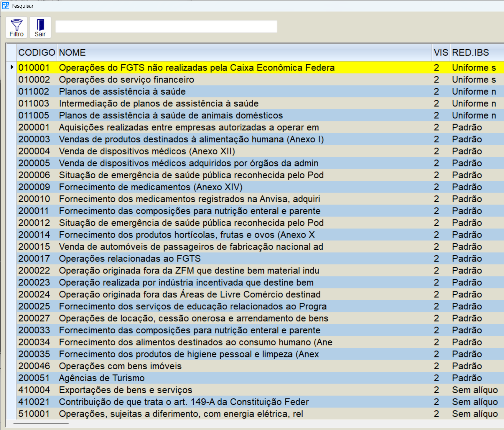The image size is (504, 430).
Task: Select row 200017 Operações relacionadas ao FGTS
Action: [x=130, y=259]
